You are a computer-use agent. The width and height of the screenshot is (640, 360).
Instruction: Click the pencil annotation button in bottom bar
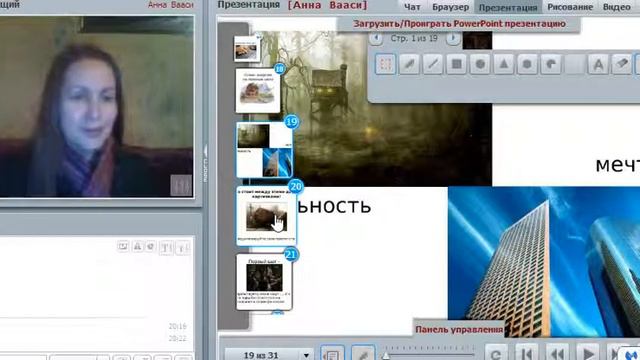(362, 353)
